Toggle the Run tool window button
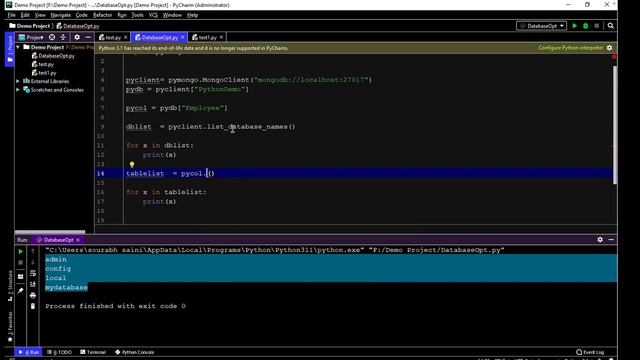The width and height of the screenshot is (640, 360). 29,352
